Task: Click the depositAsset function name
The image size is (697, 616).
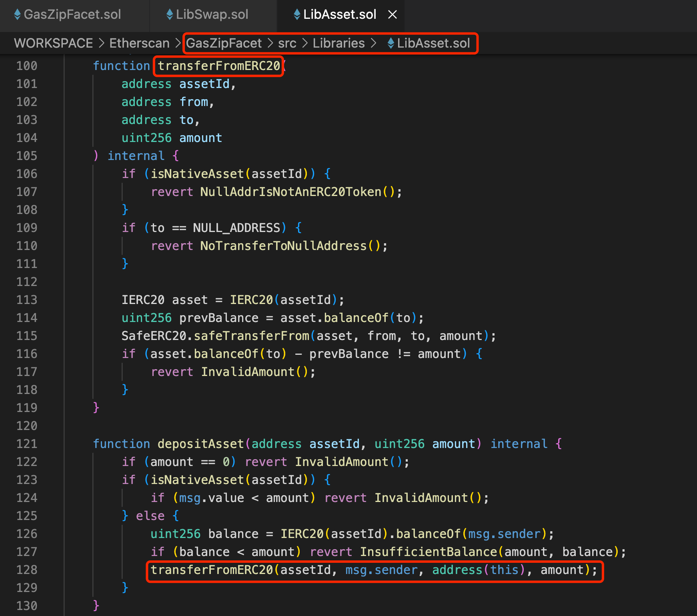Action: [201, 444]
